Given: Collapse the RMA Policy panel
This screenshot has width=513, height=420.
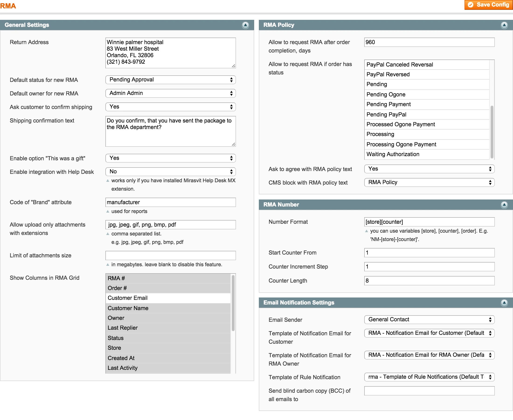Looking at the screenshot, I should tap(504, 25).
